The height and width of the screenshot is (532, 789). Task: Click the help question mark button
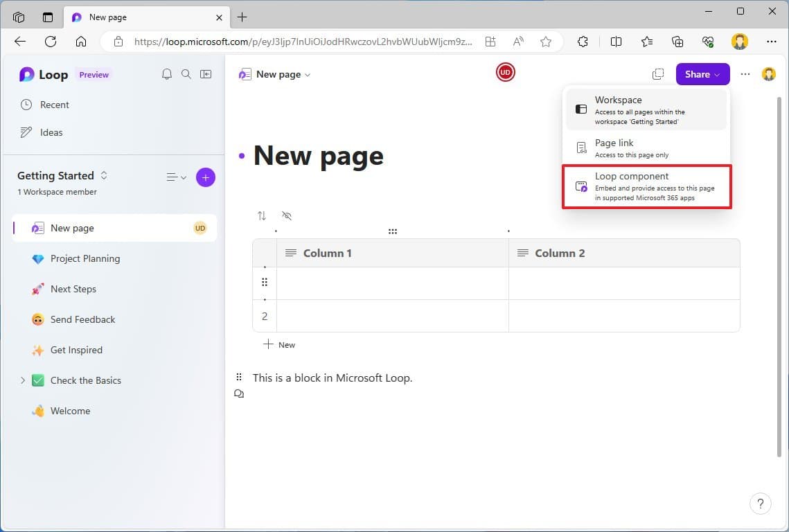coord(760,504)
